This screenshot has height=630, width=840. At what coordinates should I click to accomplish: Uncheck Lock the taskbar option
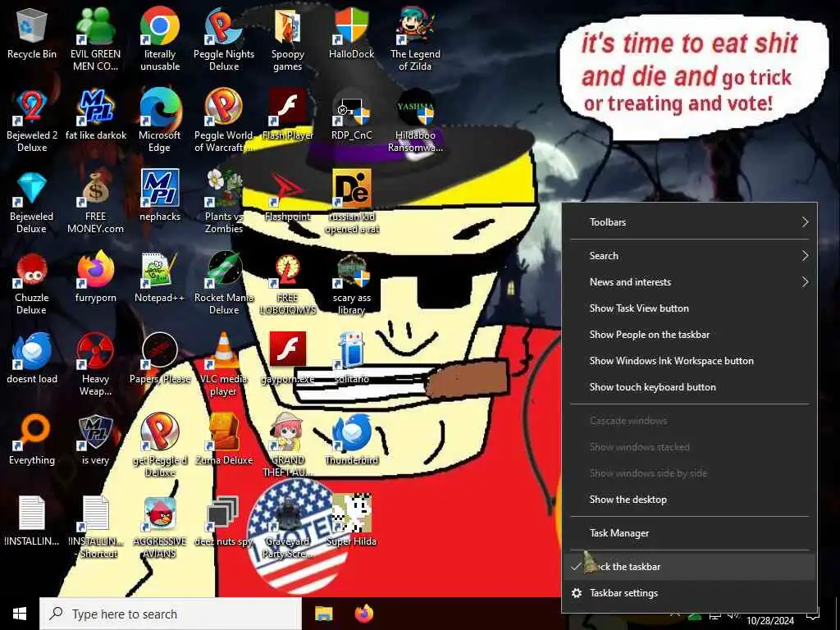689,567
